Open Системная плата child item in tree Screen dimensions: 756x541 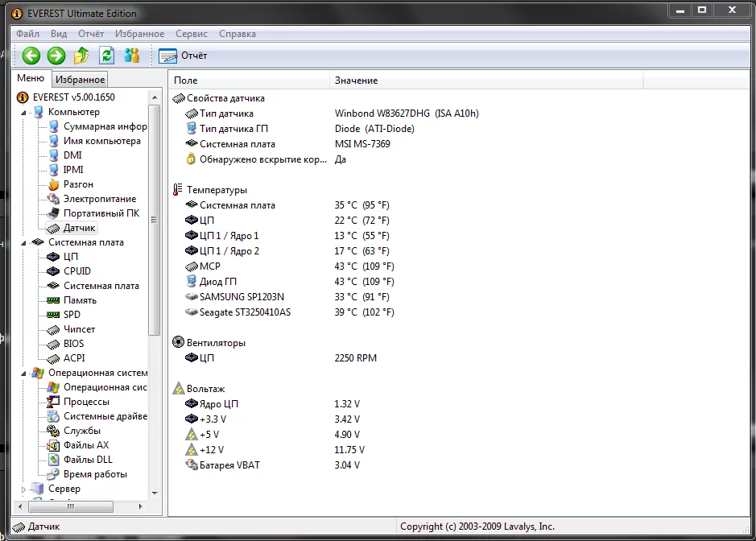point(101,286)
